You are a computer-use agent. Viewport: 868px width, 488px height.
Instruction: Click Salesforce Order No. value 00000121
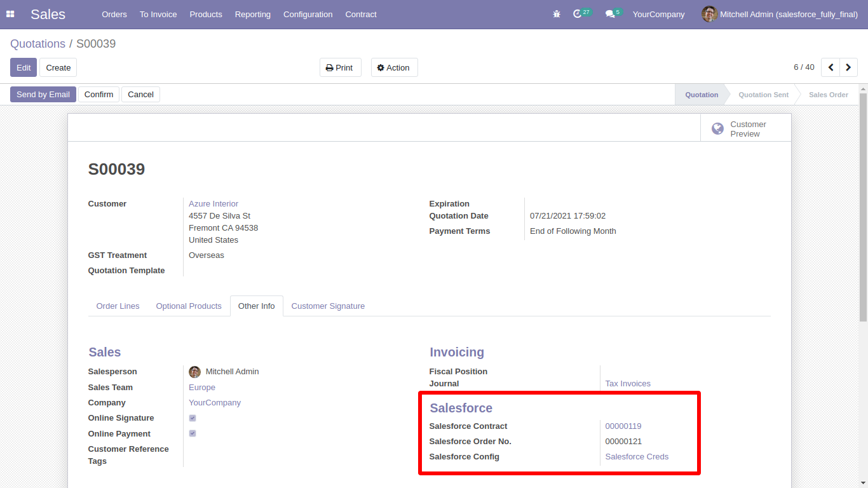click(x=623, y=442)
